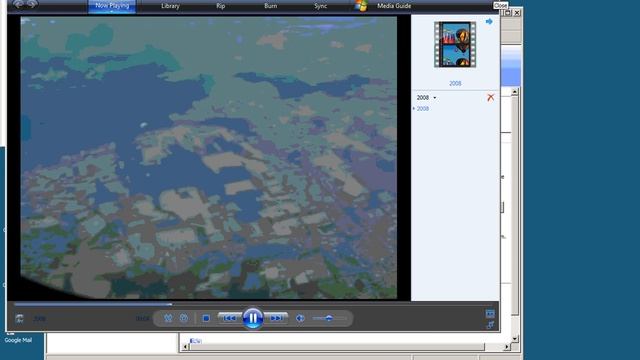Open the Google Mail desktop shortcut
Screen dimensions: 640x360
[18, 340]
